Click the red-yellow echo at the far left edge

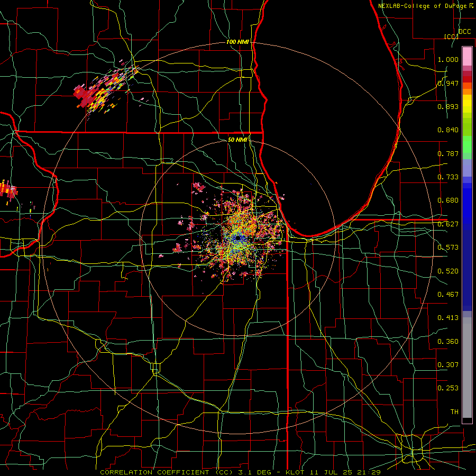coord(7,190)
